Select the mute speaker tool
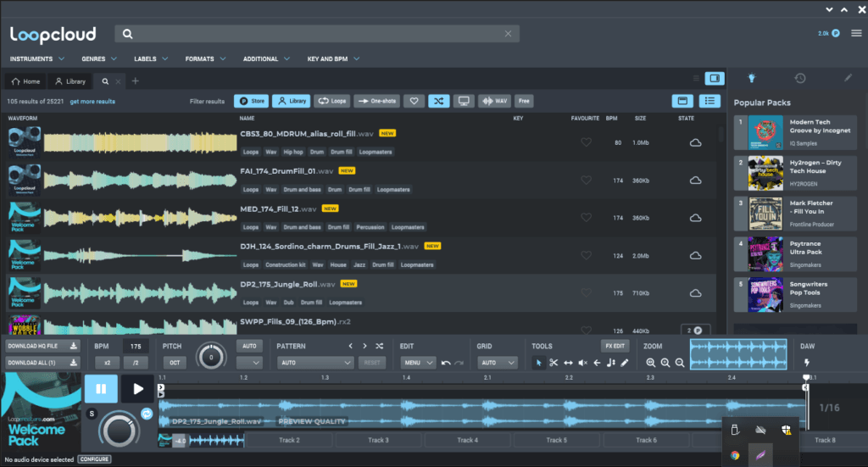 (582, 363)
